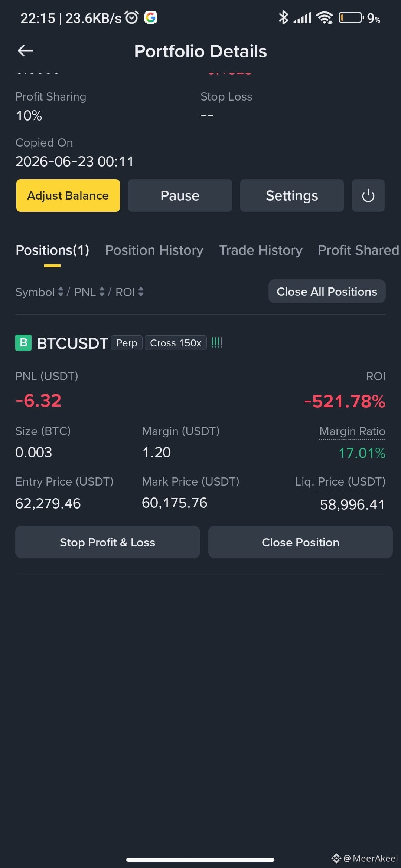Tap the power icon button
Viewport: 401px width, 868px height.
point(368,195)
